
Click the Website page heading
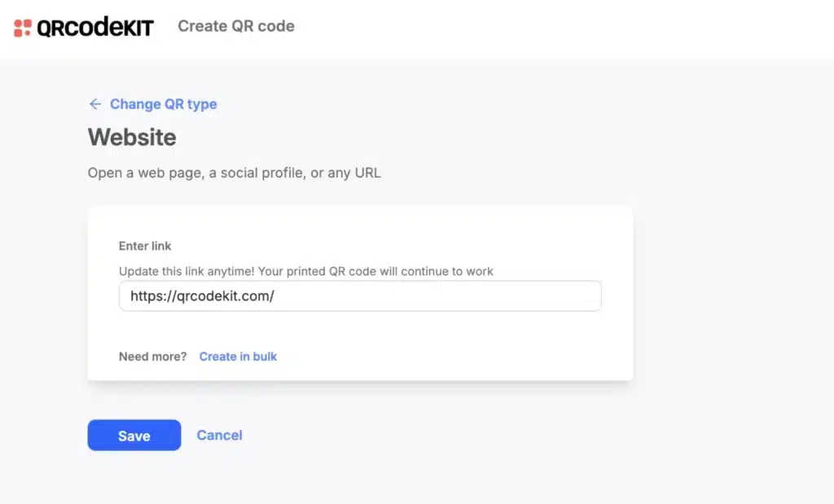[x=132, y=137]
